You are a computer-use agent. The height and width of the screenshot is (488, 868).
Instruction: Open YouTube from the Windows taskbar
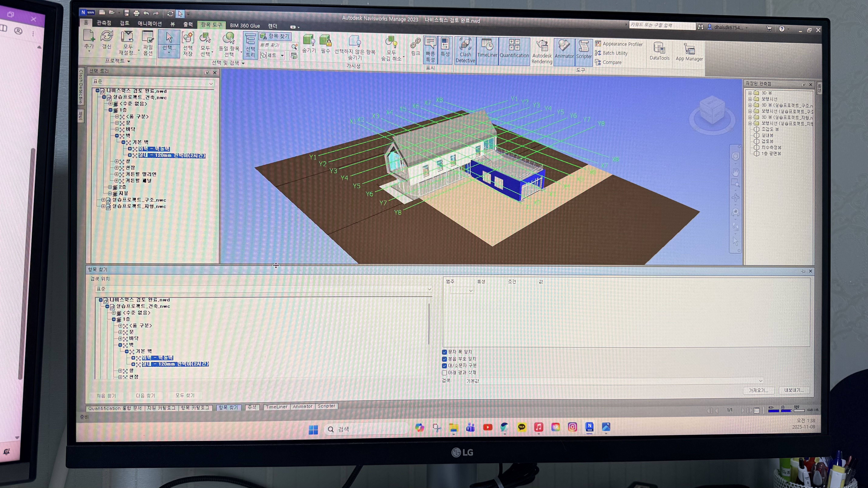(488, 427)
